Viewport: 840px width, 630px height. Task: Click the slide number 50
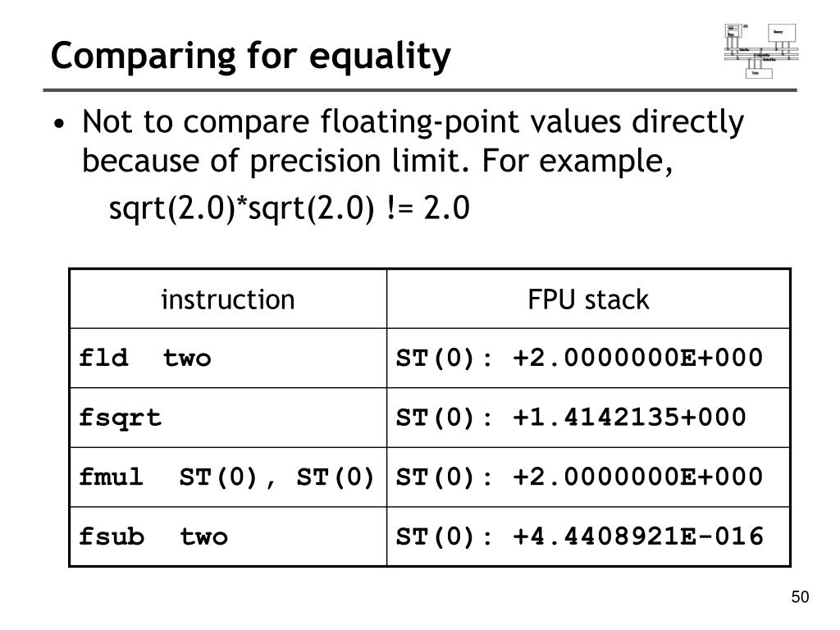coord(800,597)
